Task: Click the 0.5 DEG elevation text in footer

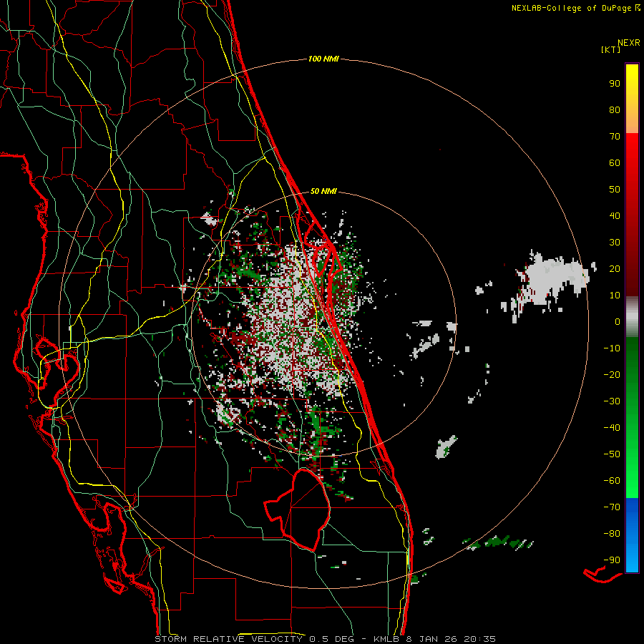Action: (335, 639)
